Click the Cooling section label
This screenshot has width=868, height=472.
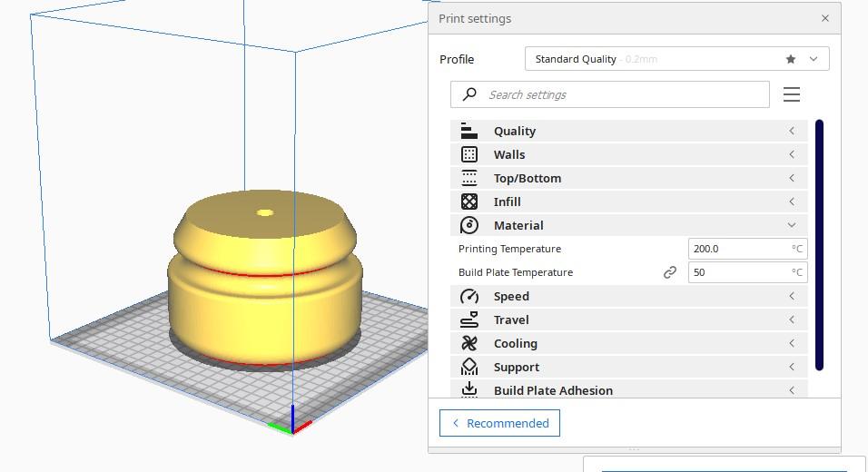pyautogui.click(x=516, y=344)
